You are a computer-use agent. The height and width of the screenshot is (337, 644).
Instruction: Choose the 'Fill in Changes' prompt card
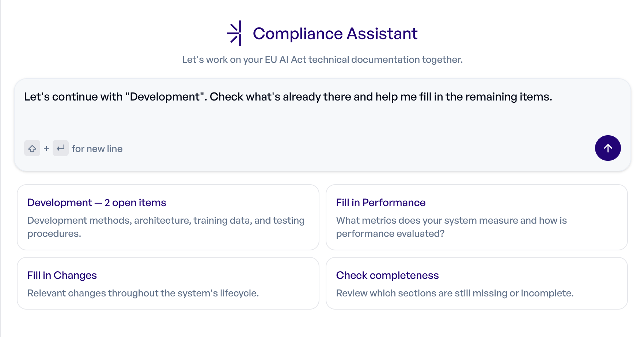tap(168, 283)
